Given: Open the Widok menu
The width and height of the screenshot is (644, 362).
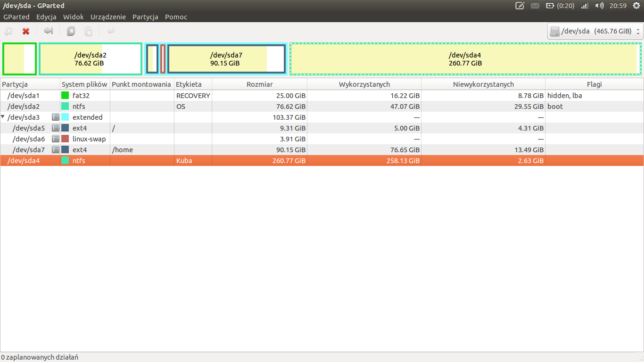Looking at the screenshot, I should (x=74, y=17).
